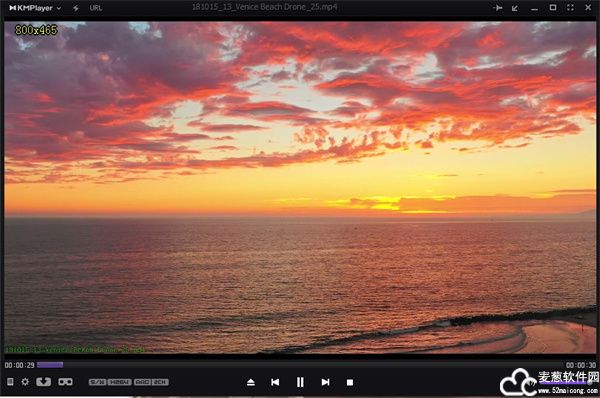The height and width of the screenshot is (398, 600).
Task: Click the 2CH audio channel badge
Action: pyautogui.click(x=160, y=382)
